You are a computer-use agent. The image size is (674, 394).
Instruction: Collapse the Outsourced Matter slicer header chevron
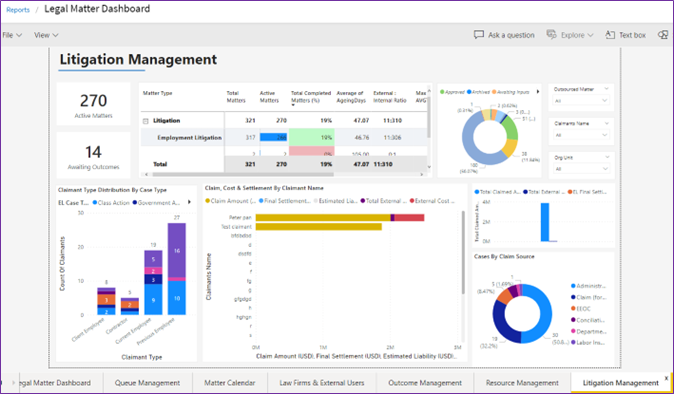[607, 89]
